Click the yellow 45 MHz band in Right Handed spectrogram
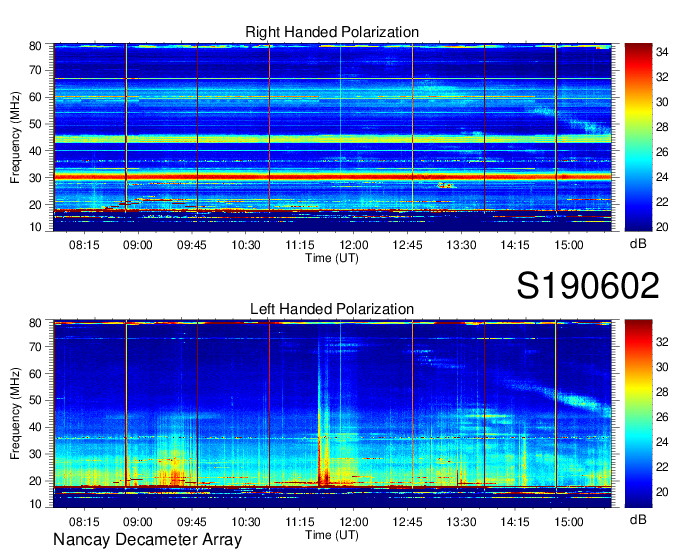Viewport: 680px width, 552px height. [332, 139]
